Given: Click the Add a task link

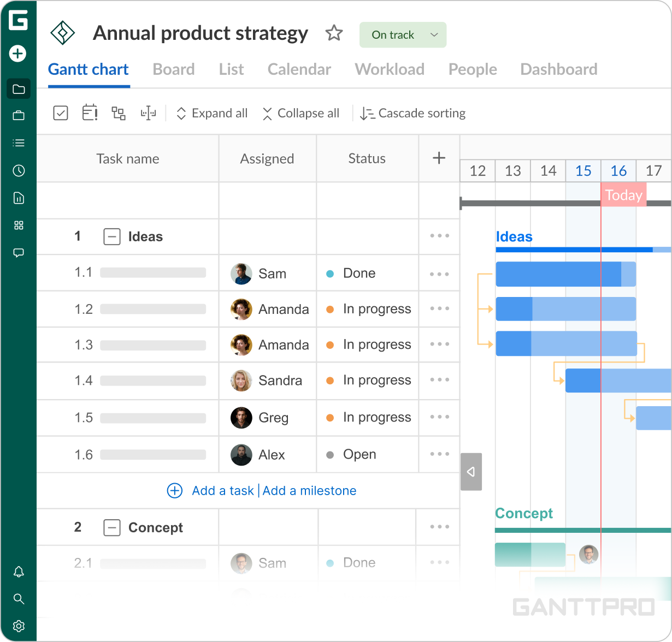Looking at the screenshot, I should coord(222,491).
